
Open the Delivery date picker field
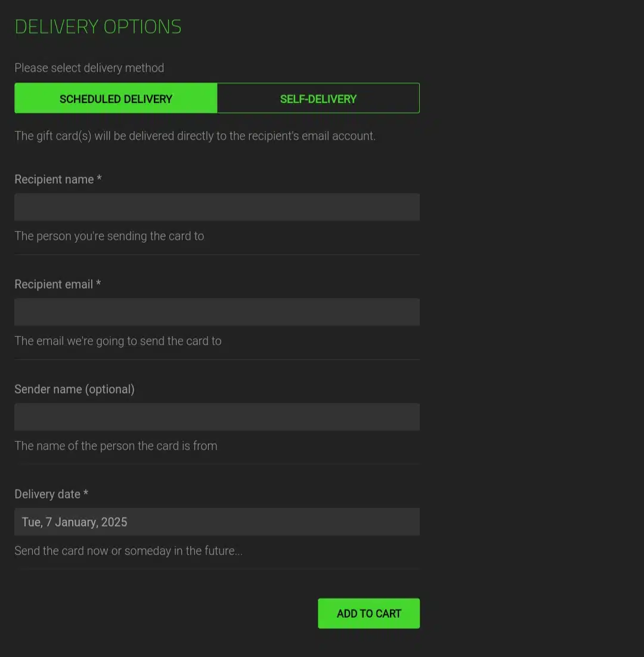[x=217, y=522]
